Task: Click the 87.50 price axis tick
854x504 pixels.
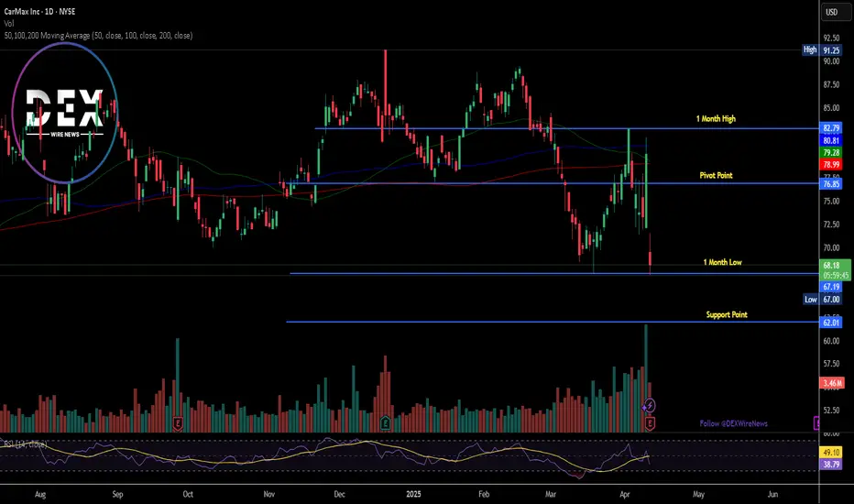Action: [831, 85]
